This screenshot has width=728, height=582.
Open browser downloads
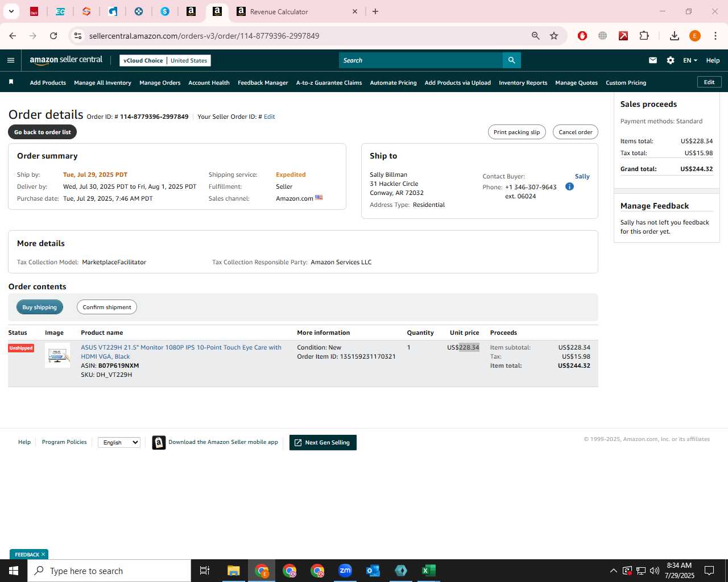click(675, 36)
